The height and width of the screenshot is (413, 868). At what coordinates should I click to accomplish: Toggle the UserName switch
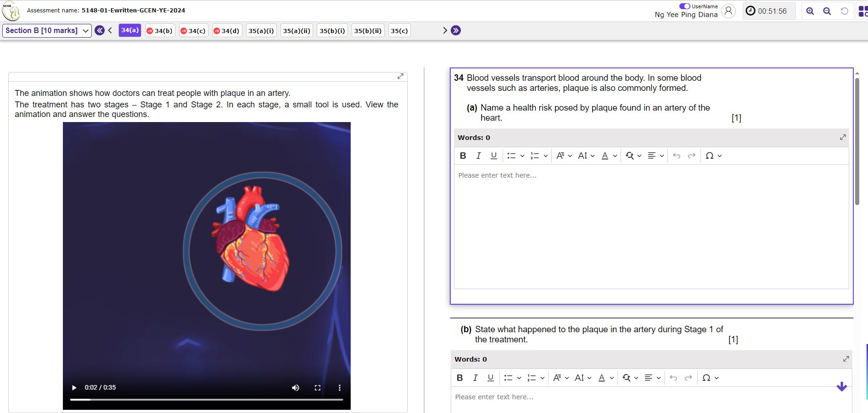tap(684, 6)
